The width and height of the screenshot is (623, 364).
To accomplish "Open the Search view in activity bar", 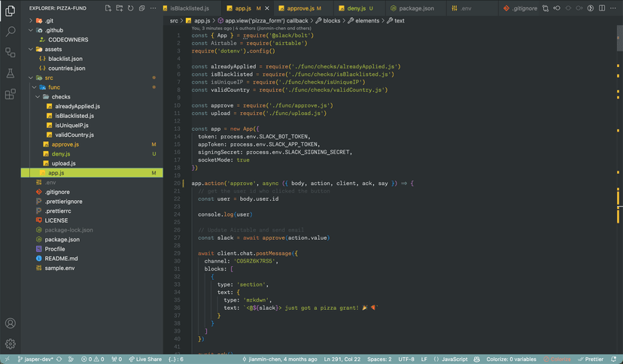I will click(x=11, y=32).
